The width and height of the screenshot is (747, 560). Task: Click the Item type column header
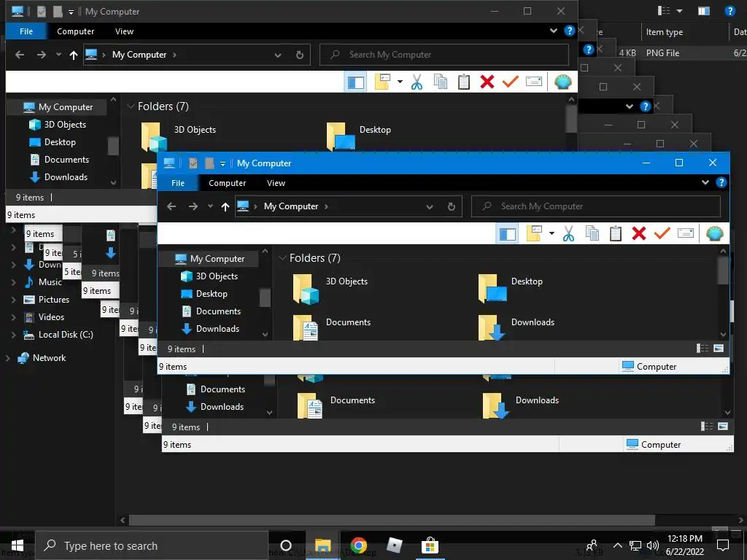click(664, 32)
